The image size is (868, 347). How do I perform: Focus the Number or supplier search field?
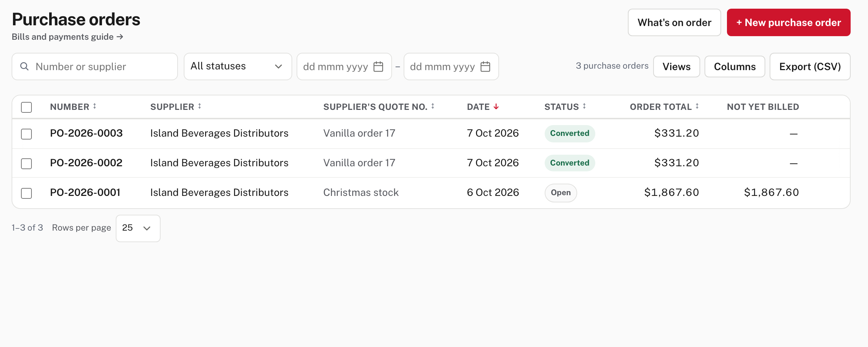click(x=95, y=67)
